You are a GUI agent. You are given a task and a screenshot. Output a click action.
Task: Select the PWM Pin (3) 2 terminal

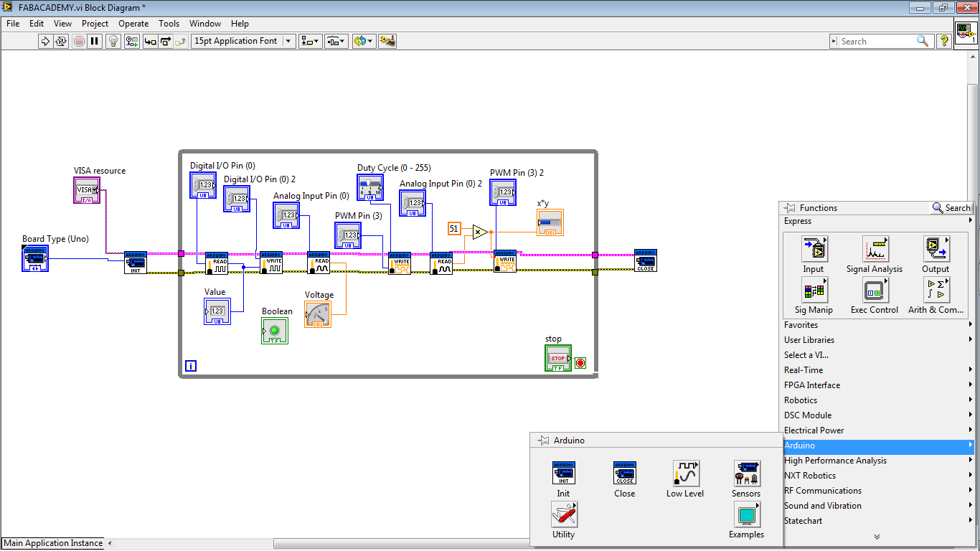[503, 192]
